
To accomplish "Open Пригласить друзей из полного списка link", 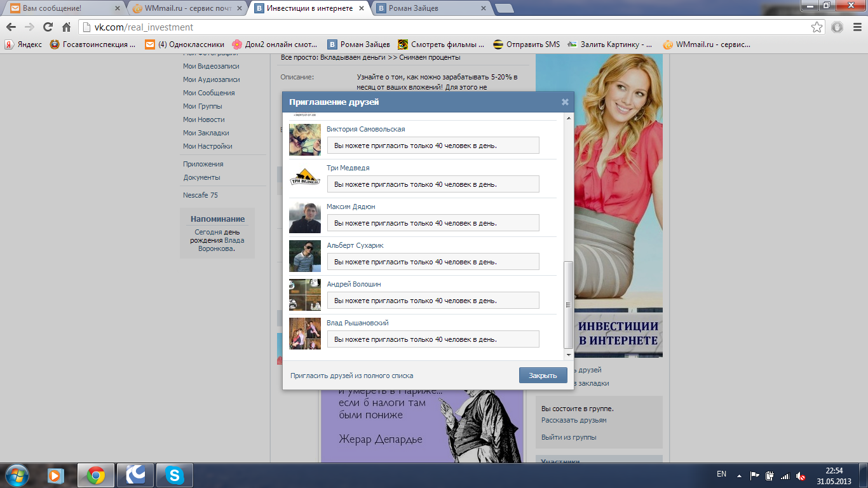I will [351, 376].
